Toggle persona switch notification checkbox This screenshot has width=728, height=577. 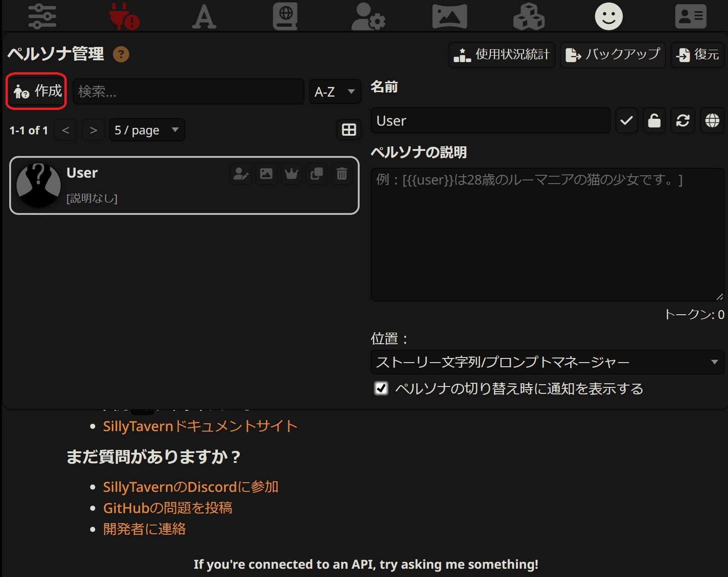381,389
